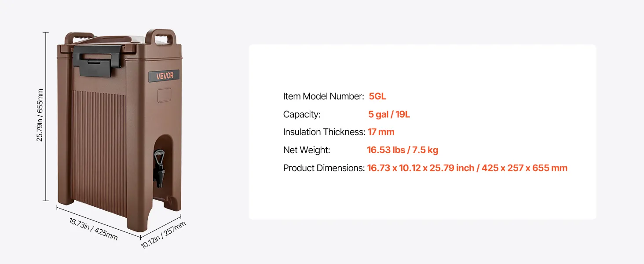644x264 pixels.
Task: Click the Insulation Thickness label
Action: (x=324, y=132)
